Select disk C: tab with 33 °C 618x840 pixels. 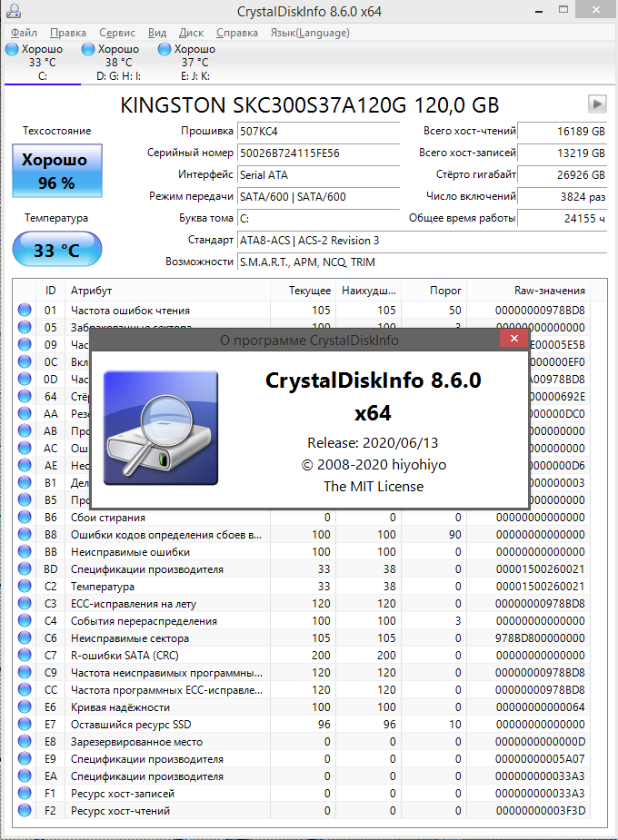coord(43,63)
